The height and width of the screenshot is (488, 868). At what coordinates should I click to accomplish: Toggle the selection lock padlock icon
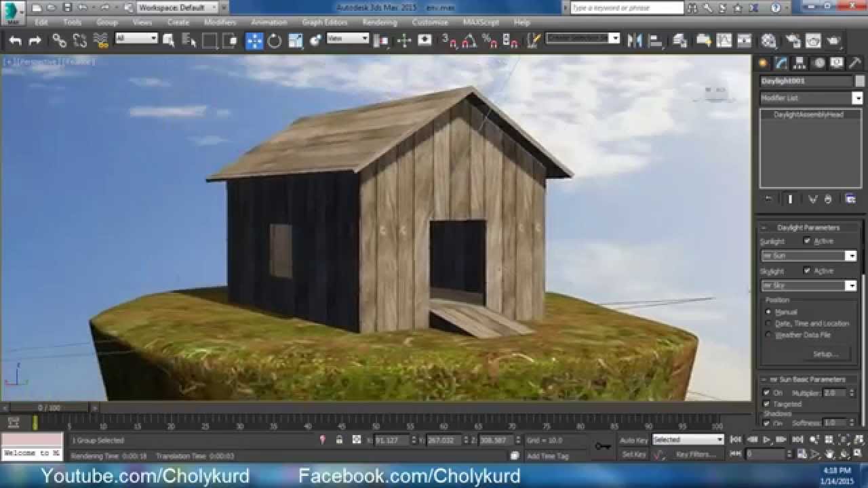click(x=339, y=440)
